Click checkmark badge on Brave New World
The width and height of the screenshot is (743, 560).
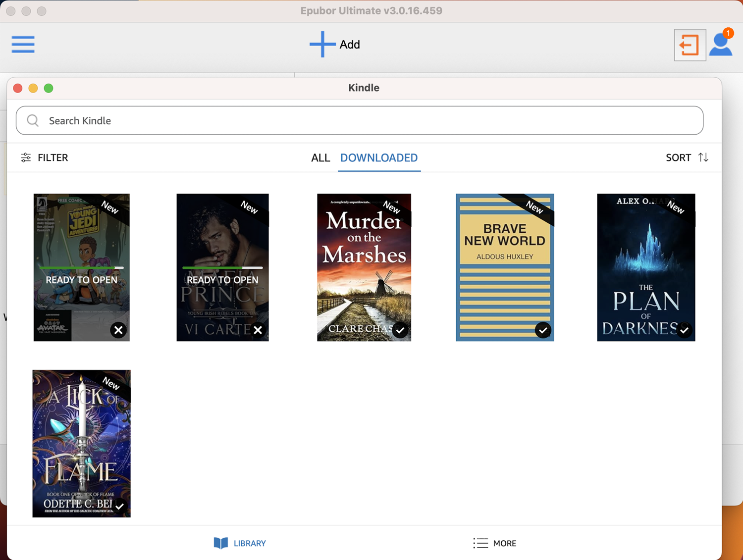click(x=543, y=330)
